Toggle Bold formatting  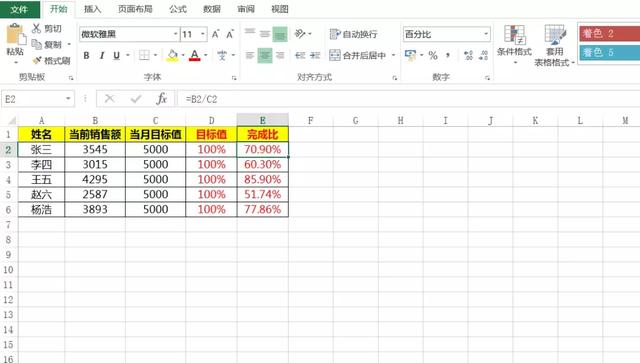[x=87, y=55]
